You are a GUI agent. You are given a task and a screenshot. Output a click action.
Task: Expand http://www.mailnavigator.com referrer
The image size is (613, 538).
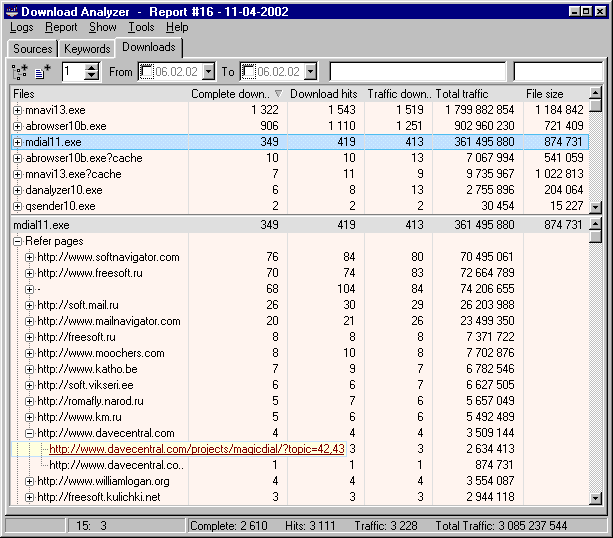click(x=29, y=321)
